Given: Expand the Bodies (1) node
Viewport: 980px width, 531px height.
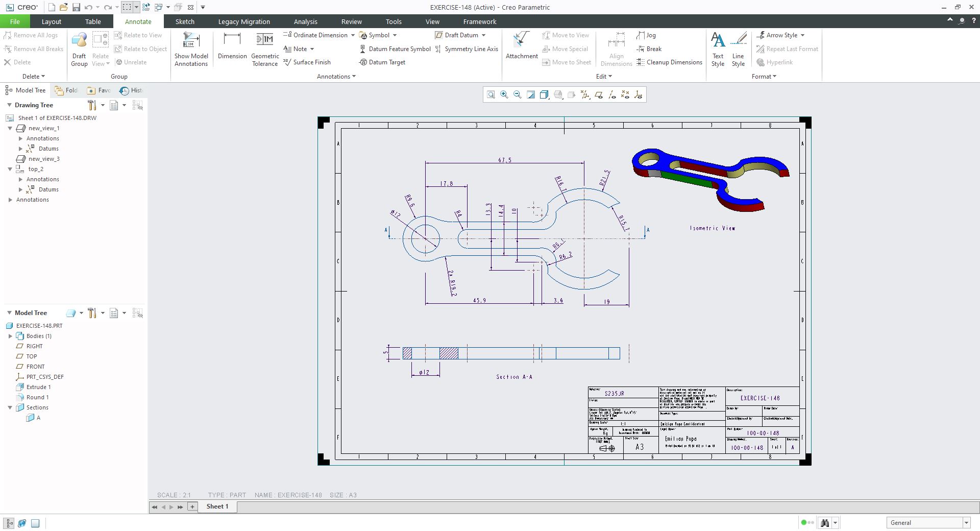Looking at the screenshot, I should pyautogui.click(x=10, y=336).
